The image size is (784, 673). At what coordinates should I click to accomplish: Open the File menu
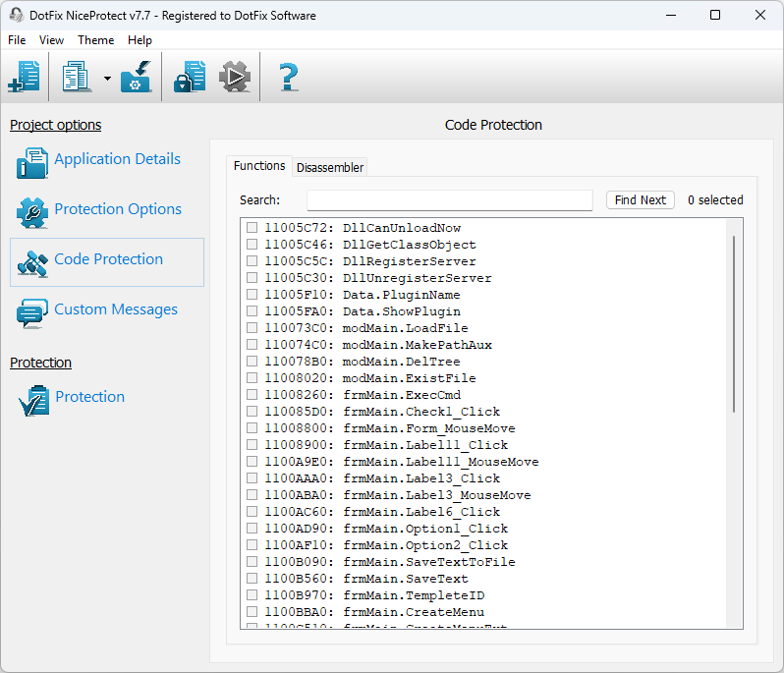click(17, 40)
